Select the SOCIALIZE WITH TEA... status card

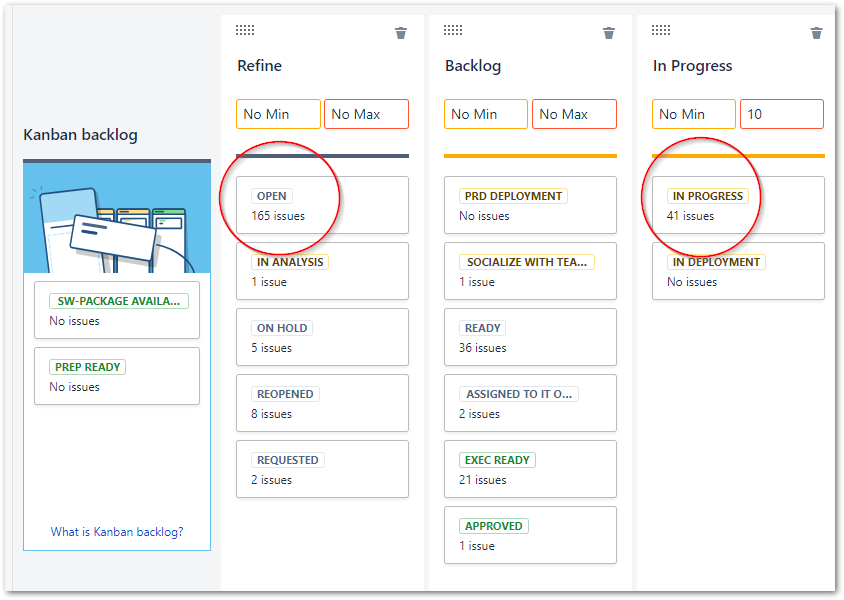coord(530,271)
